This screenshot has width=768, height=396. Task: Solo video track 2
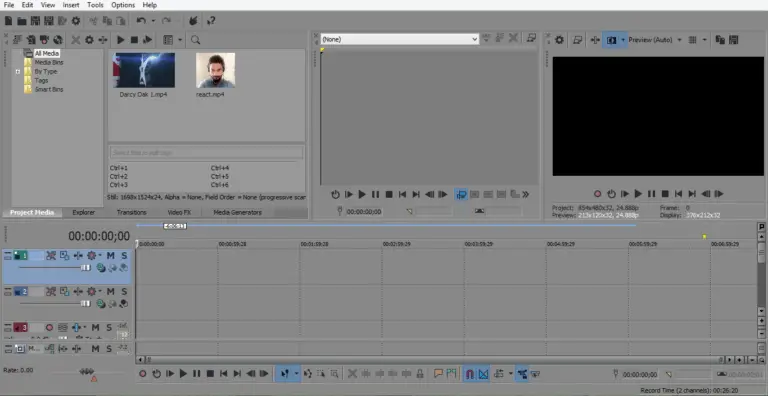[x=124, y=292]
